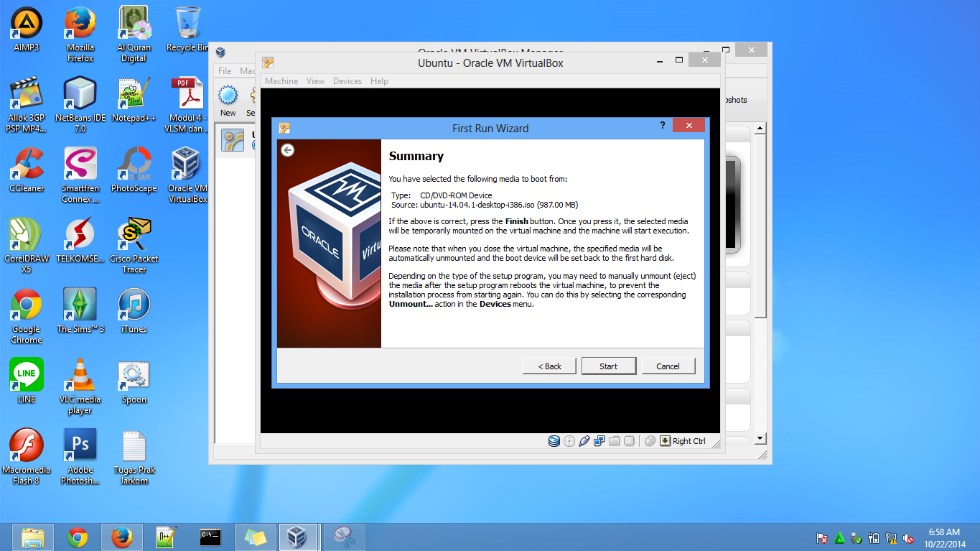The image size is (980, 551).
Task: Click Cancel in First Run Wizard
Action: (x=668, y=366)
